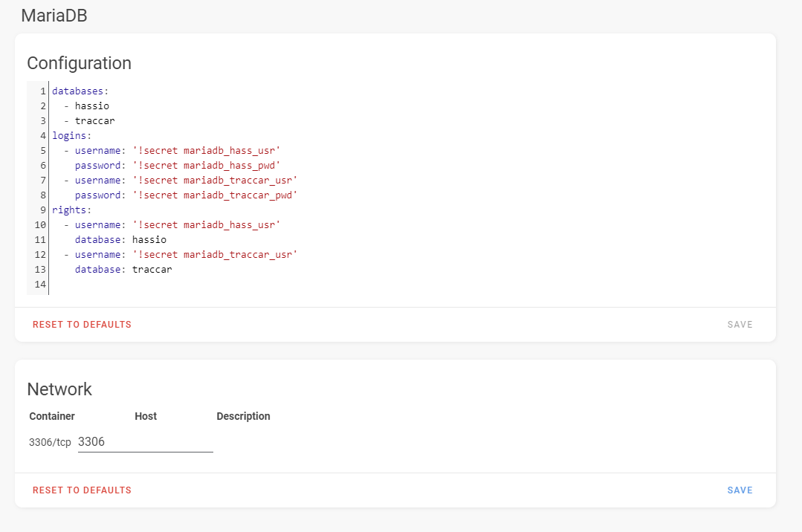Click the secret mariadb_traccar_pwd value on line 8
802x532 pixels.
point(224,195)
